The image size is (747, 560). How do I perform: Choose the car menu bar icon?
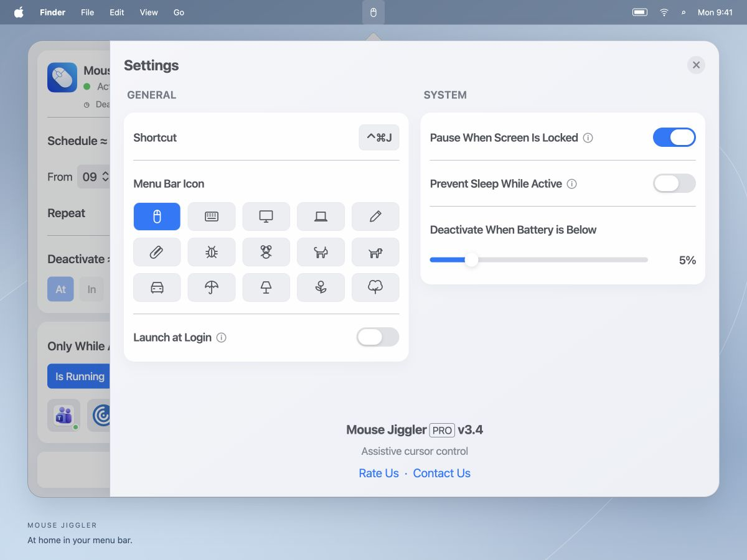[157, 287]
